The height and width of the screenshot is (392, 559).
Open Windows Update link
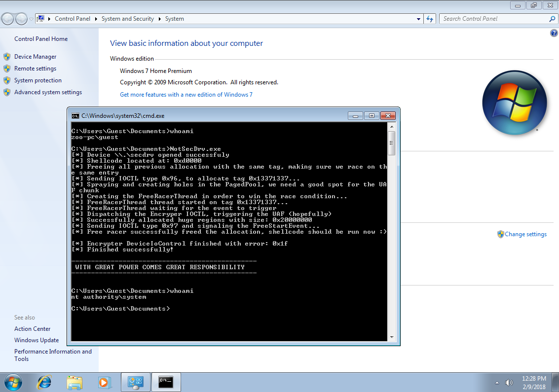[37, 340]
